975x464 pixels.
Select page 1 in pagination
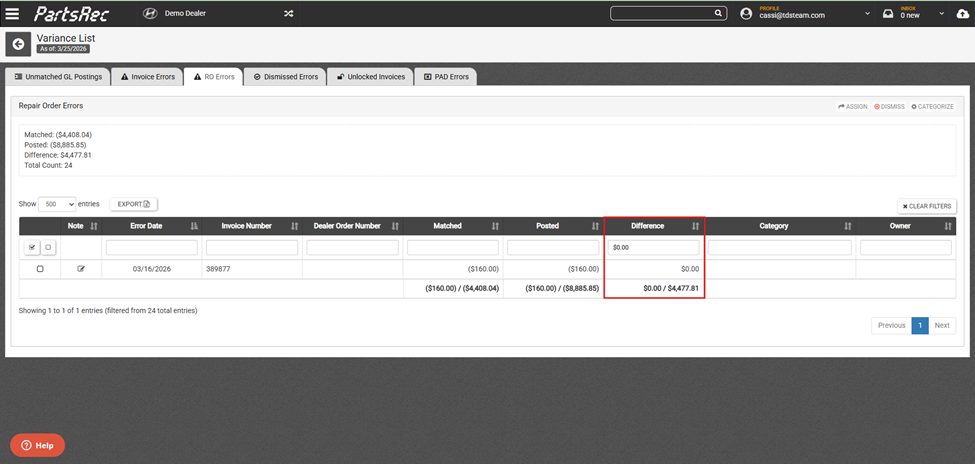[920, 325]
